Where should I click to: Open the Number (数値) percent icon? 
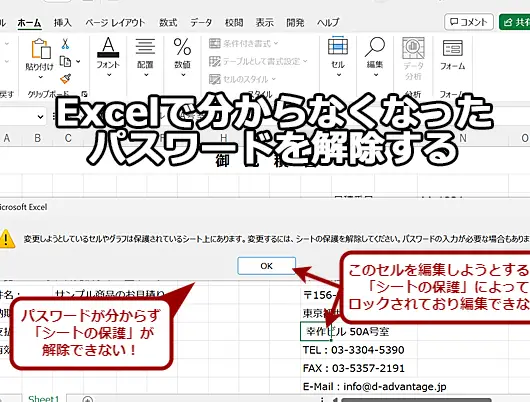pos(182,47)
